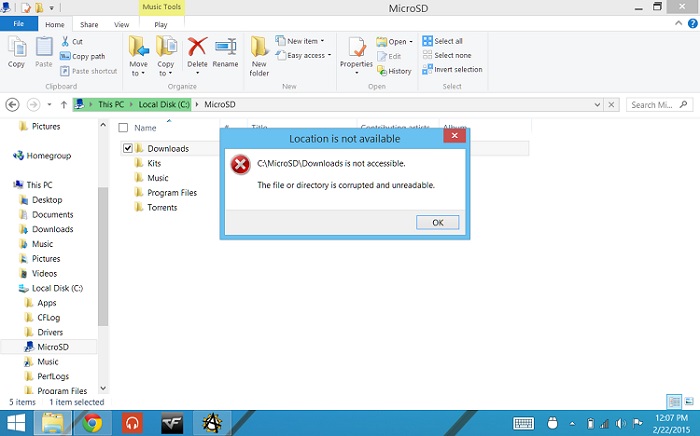Switch to the Share ribbon tab
The height and width of the screenshot is (436, 700).
click(x=89, y=25)
